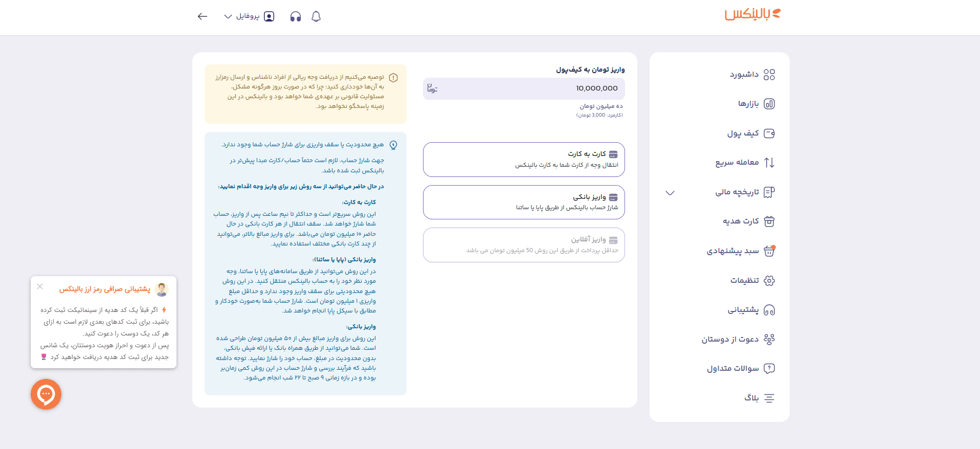Viewport: 980px width, 449px height.
Task: Click پشتیبانی صرافی رمز ارز بالینکس popup title
Action: (x=105, y=289)
